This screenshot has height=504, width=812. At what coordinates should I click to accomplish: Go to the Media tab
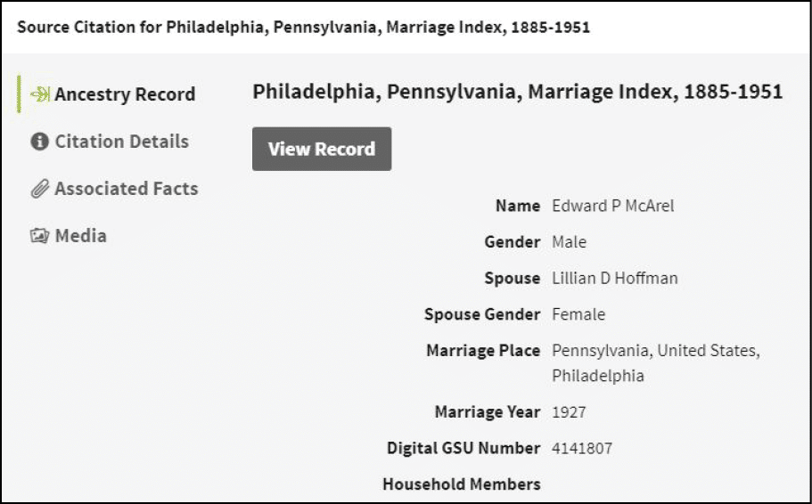(80, 236)
